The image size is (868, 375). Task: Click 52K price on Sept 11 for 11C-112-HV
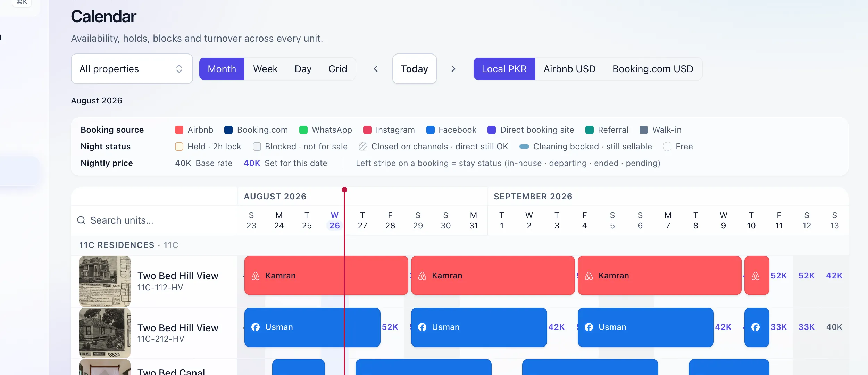779,276
